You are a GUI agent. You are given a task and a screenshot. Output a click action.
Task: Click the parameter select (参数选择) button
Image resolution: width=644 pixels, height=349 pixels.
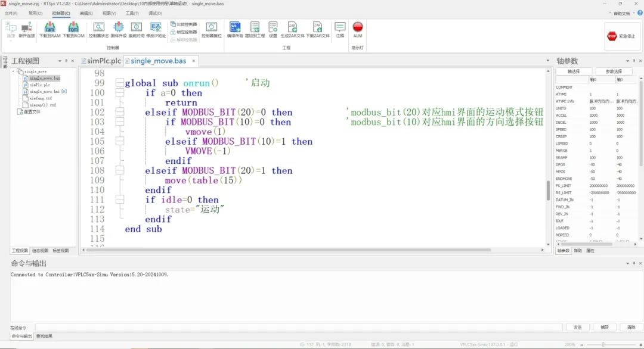point(614,71)
